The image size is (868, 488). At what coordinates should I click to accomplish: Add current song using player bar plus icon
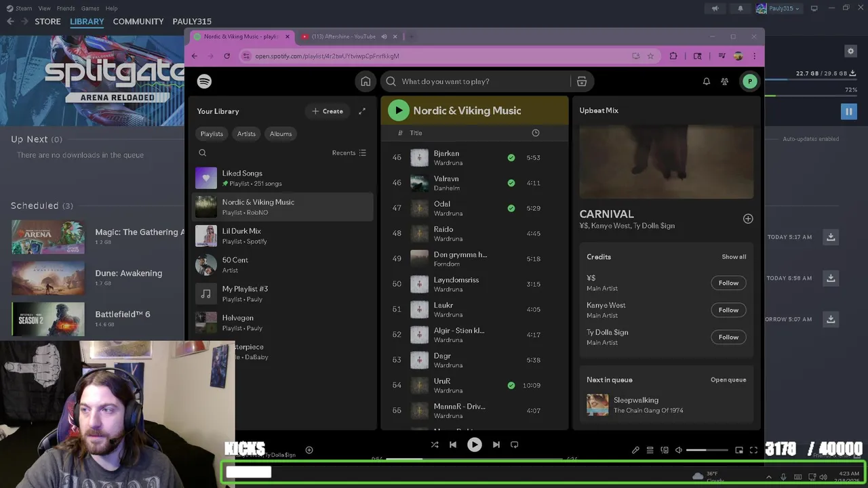click(309, 450)
